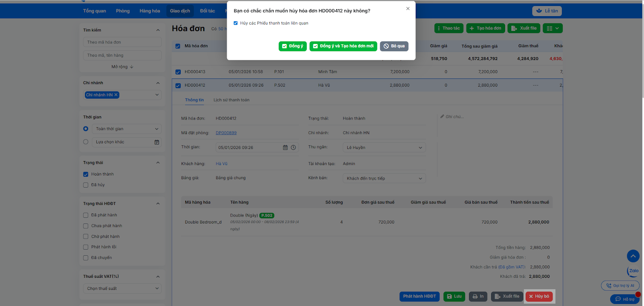Viewport: 644px width, 306px height.
Task: Check the Phát hành lỗi filter
Action: 86,247
